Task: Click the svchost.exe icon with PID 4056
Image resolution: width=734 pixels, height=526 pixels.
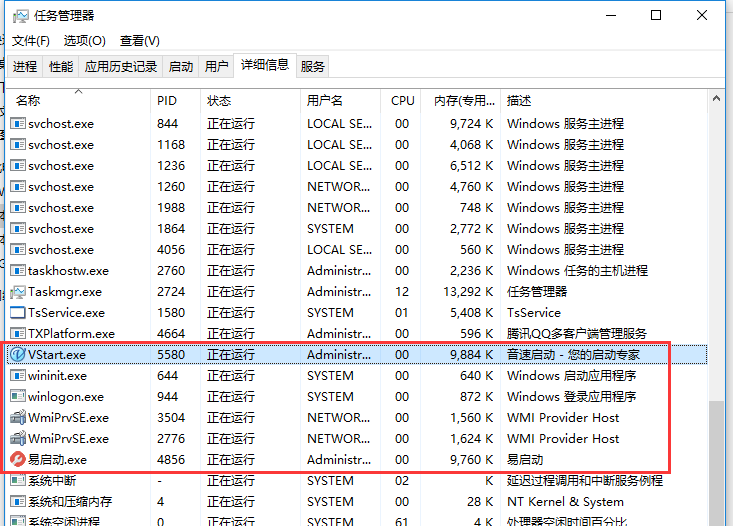Action: (x=18, y=250)
